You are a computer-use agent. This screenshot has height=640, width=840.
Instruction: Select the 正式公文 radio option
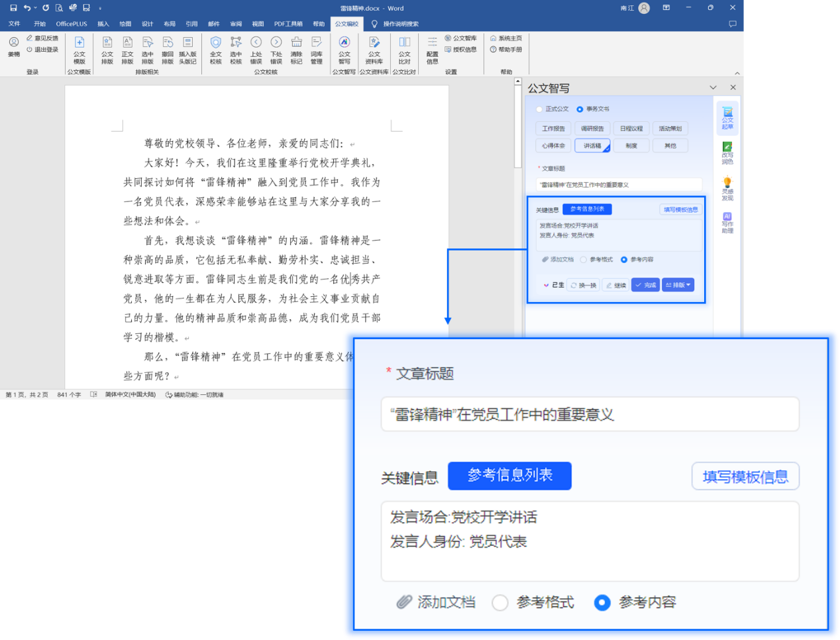tap(539, 109)
